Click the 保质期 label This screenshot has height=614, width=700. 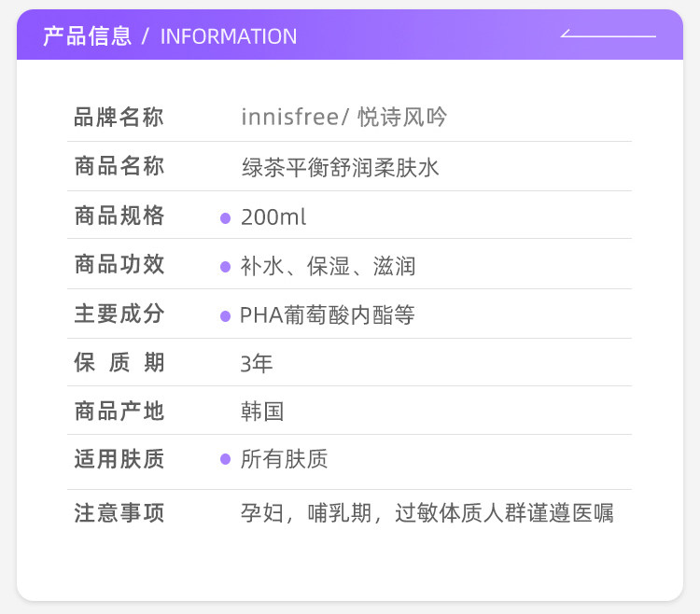(x=119, y=363)
